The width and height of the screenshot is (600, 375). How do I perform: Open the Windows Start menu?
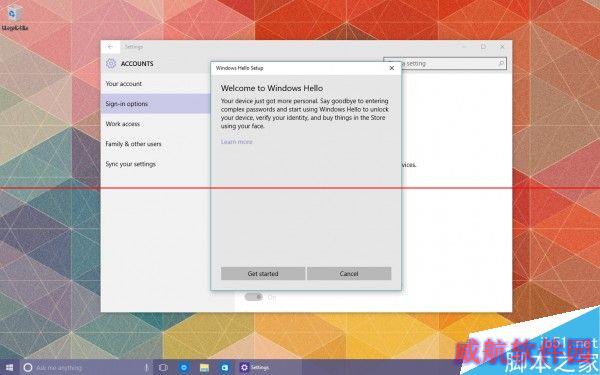point(9,367)
